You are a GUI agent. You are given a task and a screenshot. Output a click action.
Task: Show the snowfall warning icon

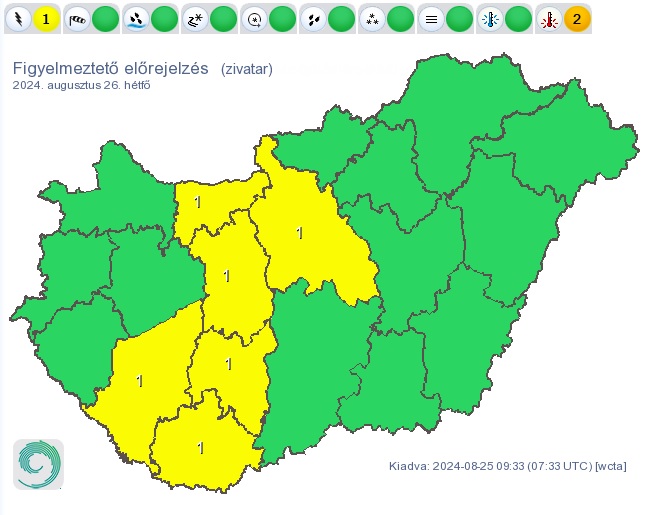point(373,18)
